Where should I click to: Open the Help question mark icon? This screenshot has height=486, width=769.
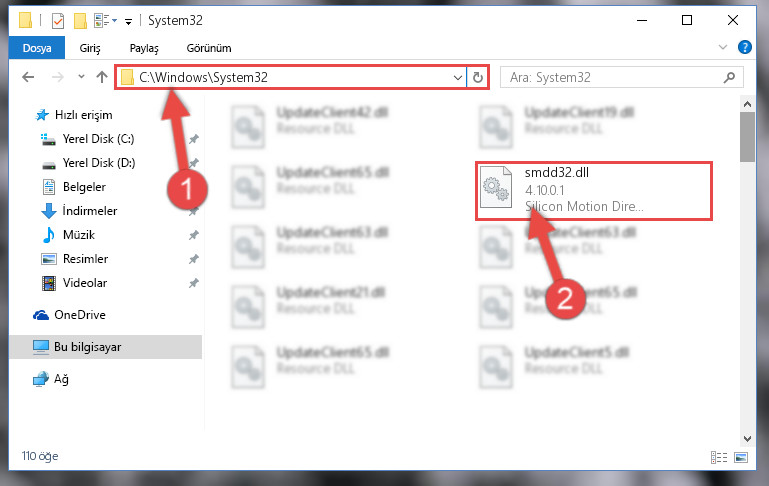pos(744,47)
